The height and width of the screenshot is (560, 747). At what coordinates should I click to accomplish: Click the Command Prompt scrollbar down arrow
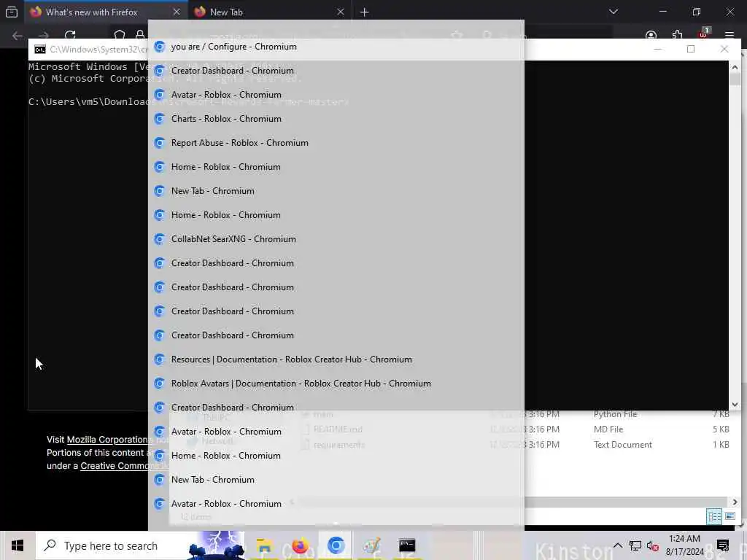tap(735, 404)
